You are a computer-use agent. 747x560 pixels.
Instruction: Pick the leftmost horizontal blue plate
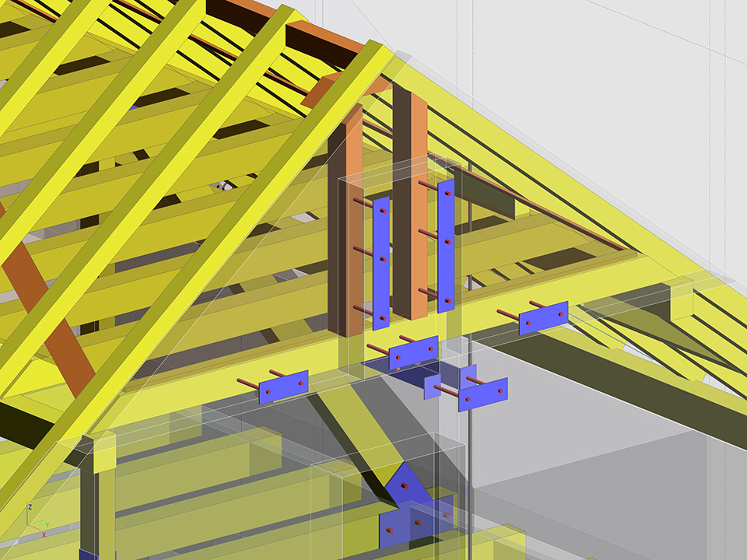click(x=283, y=387)
